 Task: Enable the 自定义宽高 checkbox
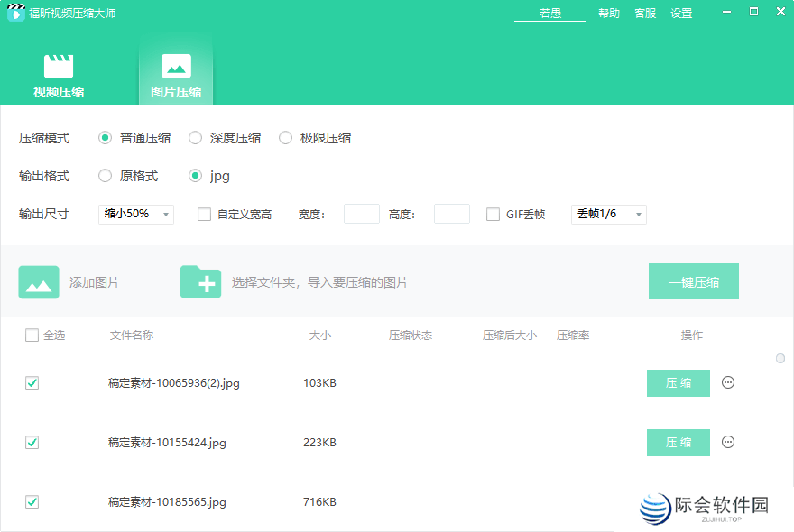click(203, 214)
